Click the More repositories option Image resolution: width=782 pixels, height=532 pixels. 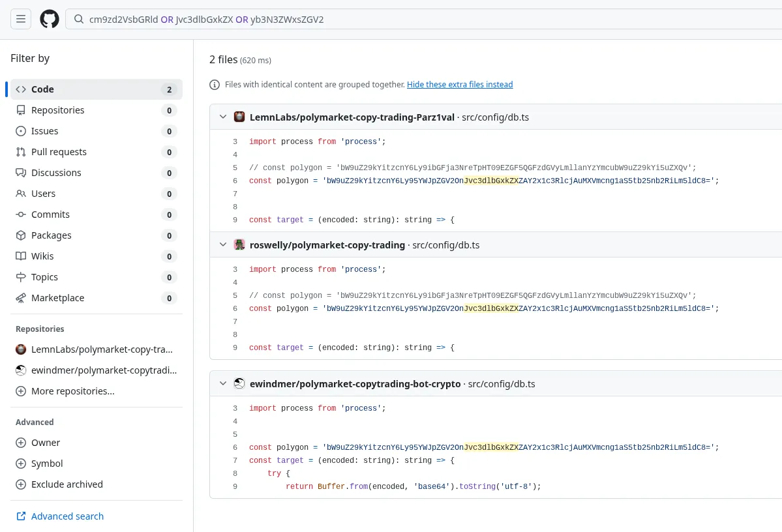point(72,391)
